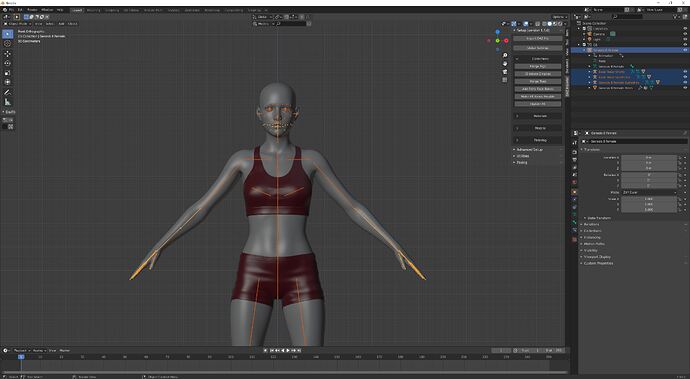Click the Global Settings button
The image size is (690, 379).
pyautogui.click(x=537, y=48)
